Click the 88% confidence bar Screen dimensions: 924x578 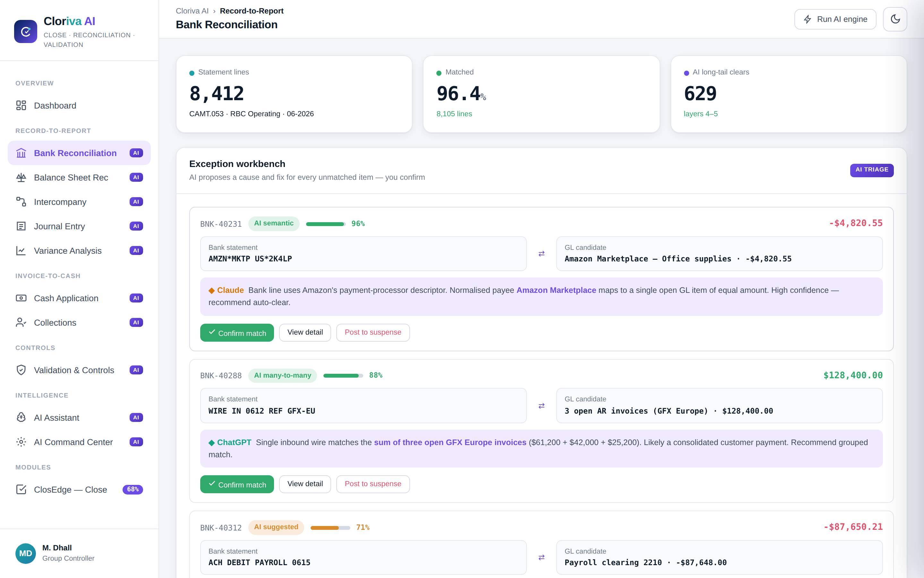coord(343,376)
